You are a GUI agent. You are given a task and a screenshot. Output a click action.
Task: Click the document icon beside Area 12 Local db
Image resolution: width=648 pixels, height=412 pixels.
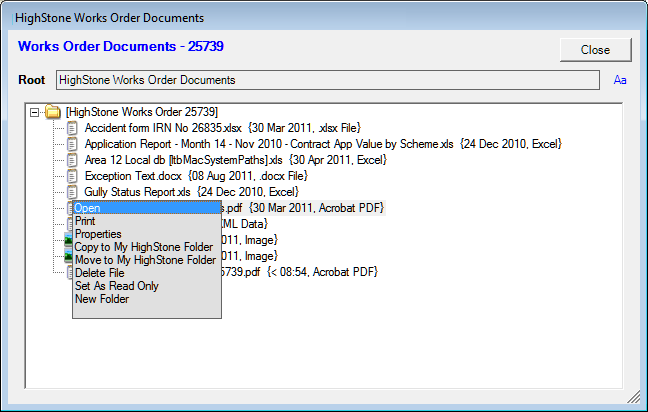pos(72,160)
